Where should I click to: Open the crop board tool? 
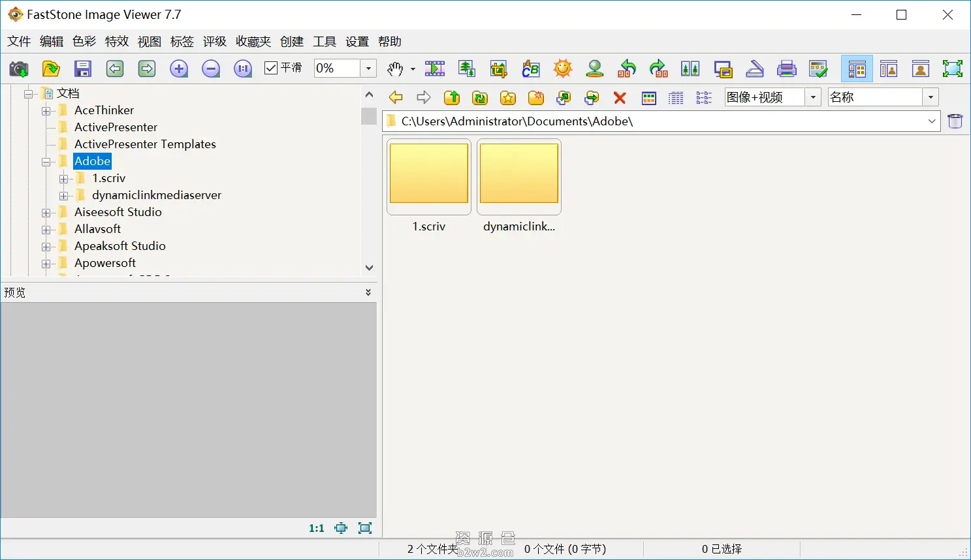[x=498, y=69]
